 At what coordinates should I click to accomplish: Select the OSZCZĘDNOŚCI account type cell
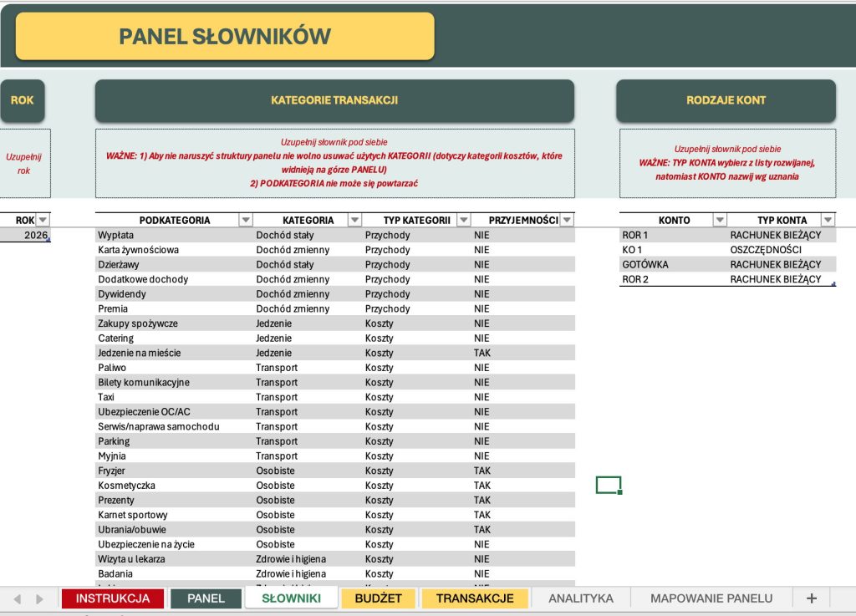pyautogui.click(x=782, y=250)
